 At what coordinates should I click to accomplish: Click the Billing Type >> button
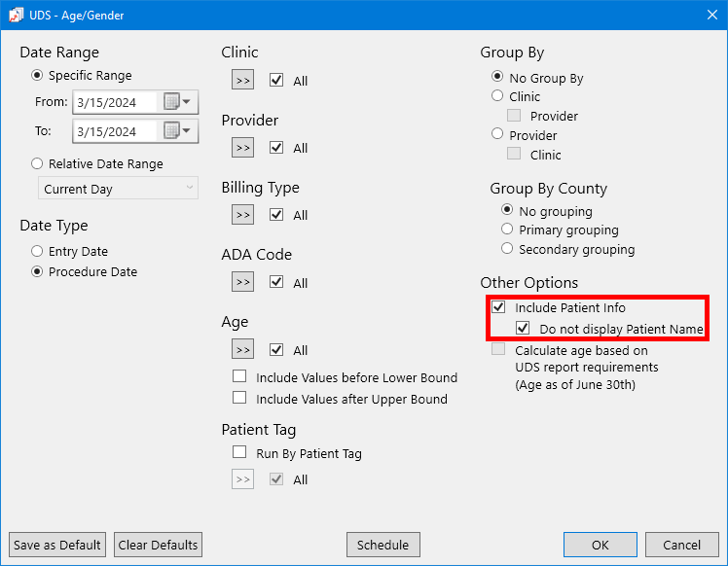[x=242, y=215]
